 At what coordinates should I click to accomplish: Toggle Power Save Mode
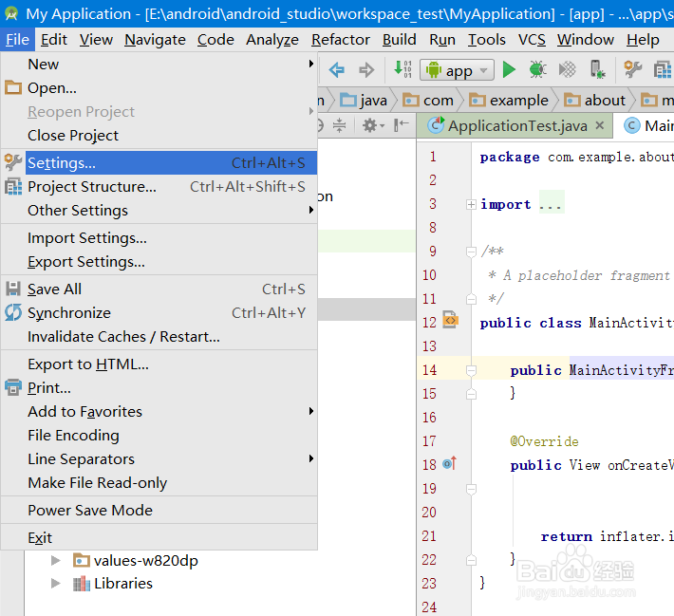(159, 511)
